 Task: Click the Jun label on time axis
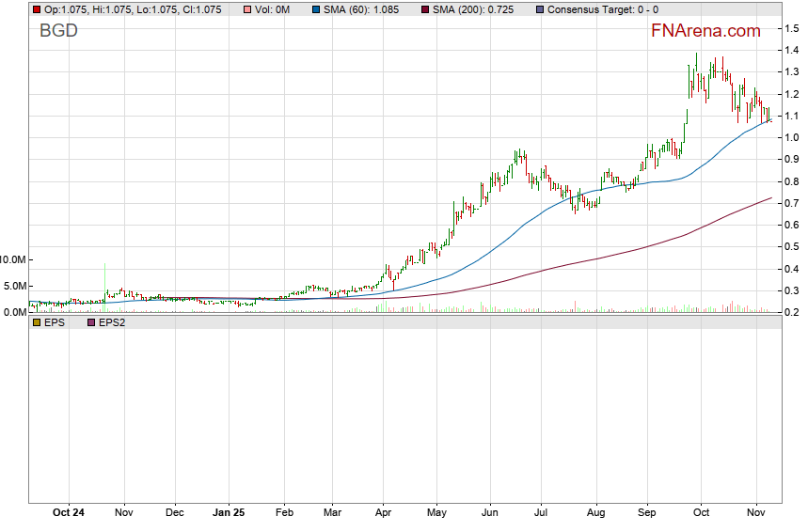[x=489, y=513]
